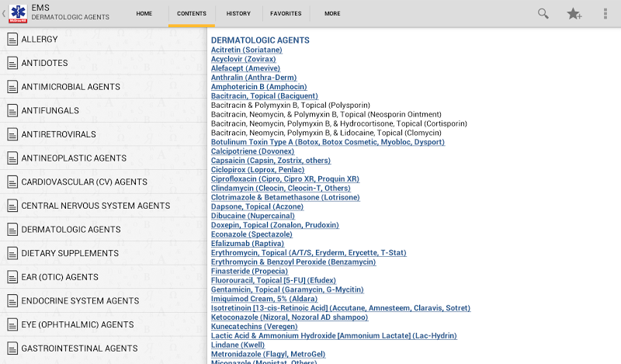The height and width of the screenshot is (364, 621).
Task: View Calcipotriene (Dovonex) entry
Action: 253,151
